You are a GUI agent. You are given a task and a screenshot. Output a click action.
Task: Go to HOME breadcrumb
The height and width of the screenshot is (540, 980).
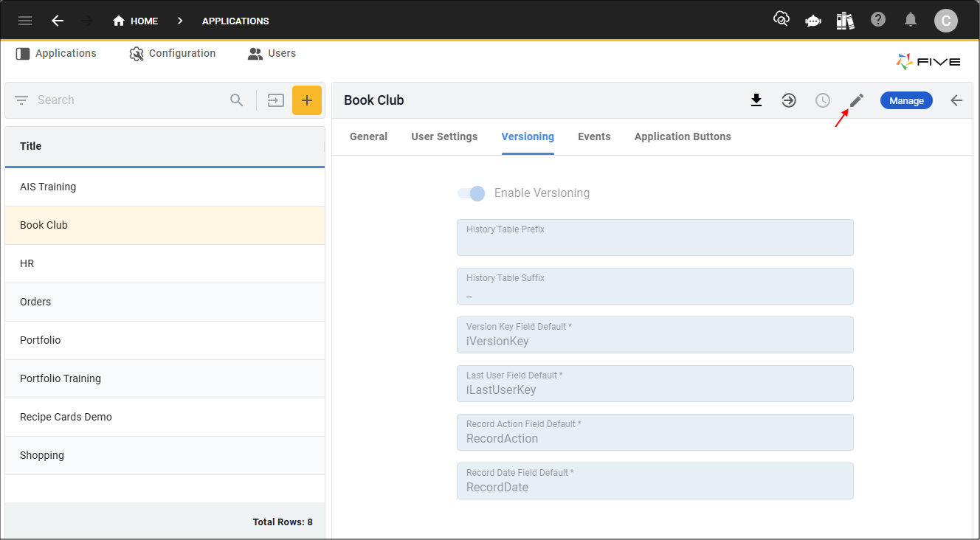coord(135,21)
